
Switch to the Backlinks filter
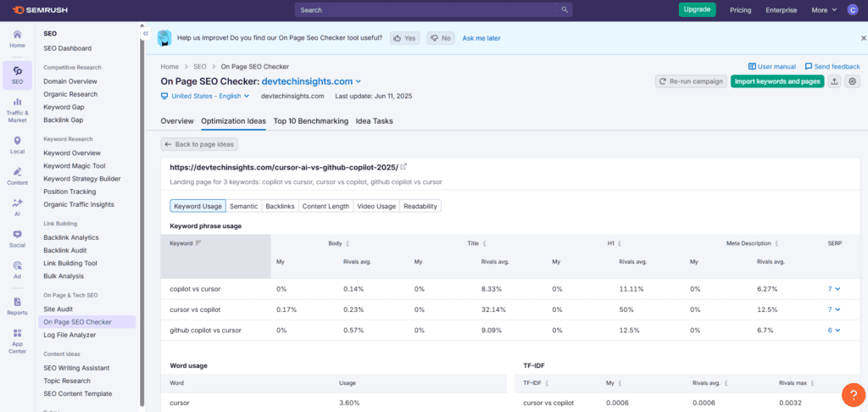point(280,206)
